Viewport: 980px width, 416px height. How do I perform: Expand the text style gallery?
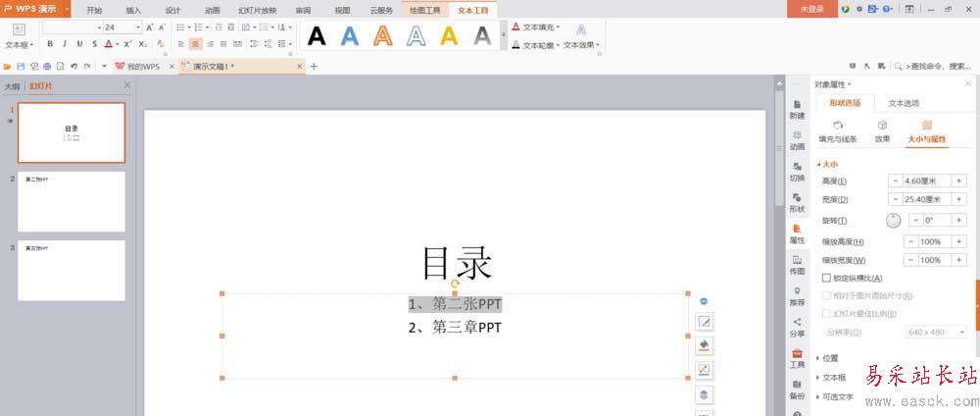pyautogui.click(x=503, y=35)
